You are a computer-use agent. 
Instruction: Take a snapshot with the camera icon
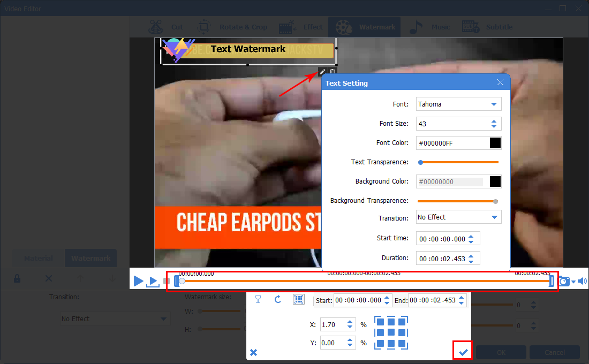564,281
